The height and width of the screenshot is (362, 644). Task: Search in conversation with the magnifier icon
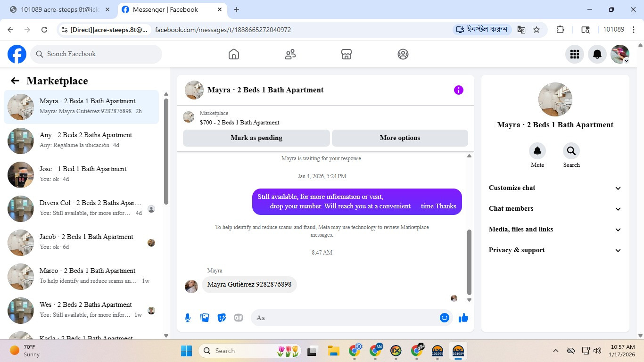571,151
